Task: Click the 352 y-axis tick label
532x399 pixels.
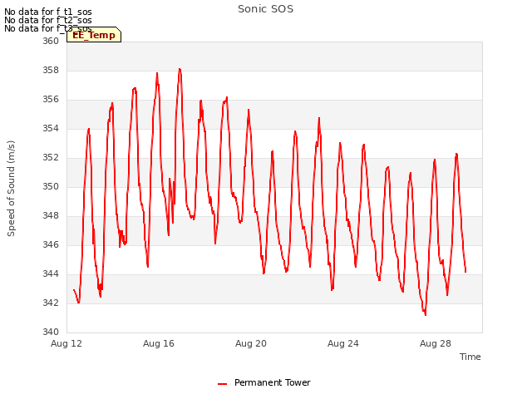Action: pos(51,158)
